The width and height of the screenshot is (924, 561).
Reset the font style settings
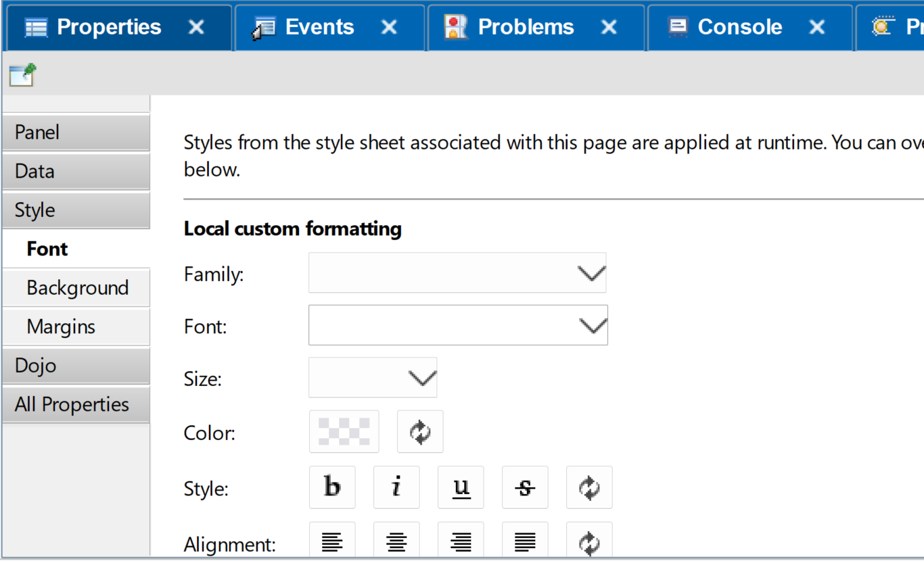pyautogui.click(x=589, y=487)
